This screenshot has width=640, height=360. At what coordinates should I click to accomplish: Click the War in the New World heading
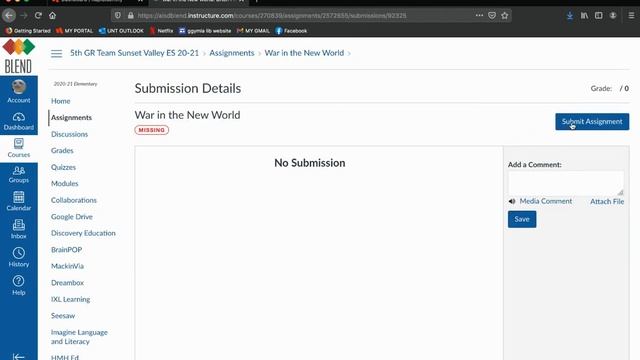point(187,115)
